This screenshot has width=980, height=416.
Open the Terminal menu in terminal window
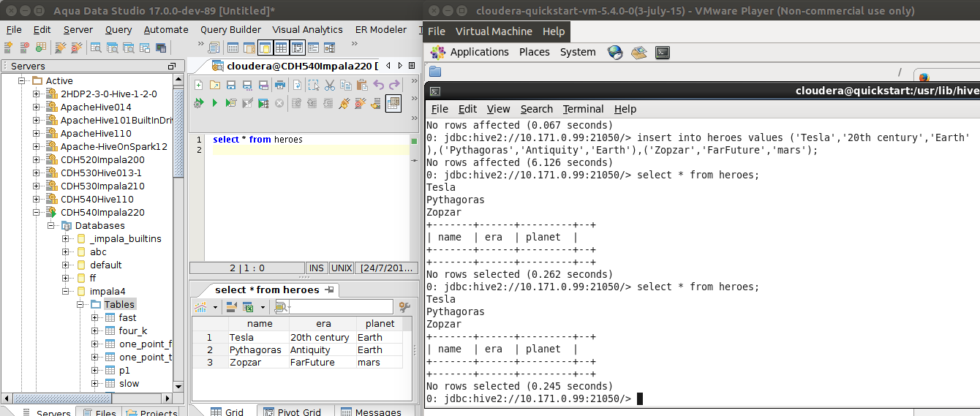click(584, 109)
